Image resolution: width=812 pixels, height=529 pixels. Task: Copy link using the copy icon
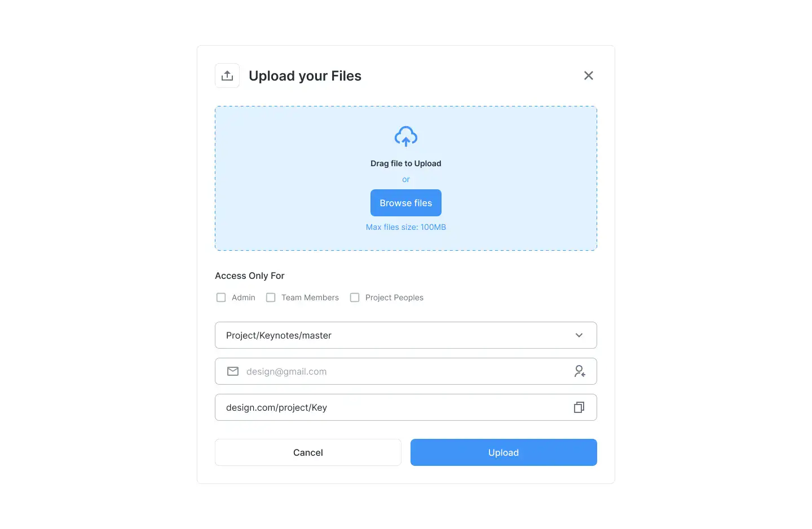579,407
